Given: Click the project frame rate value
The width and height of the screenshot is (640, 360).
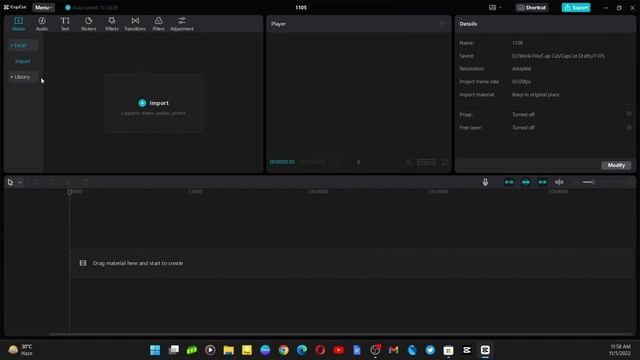Looking at the screenshot, I should [x=522, y=82].
